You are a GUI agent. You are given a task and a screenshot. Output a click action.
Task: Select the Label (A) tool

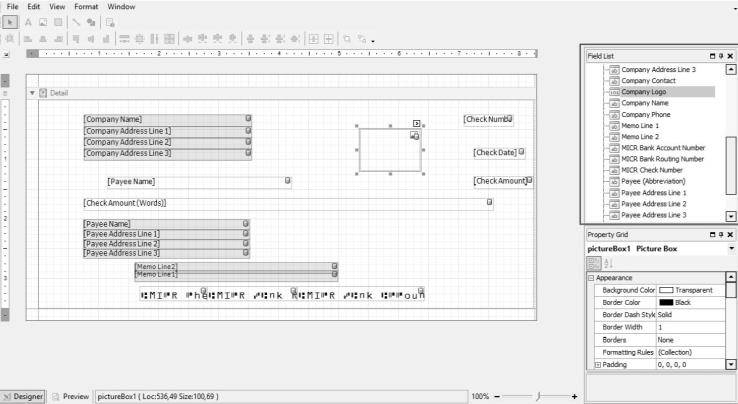(28, 21)
